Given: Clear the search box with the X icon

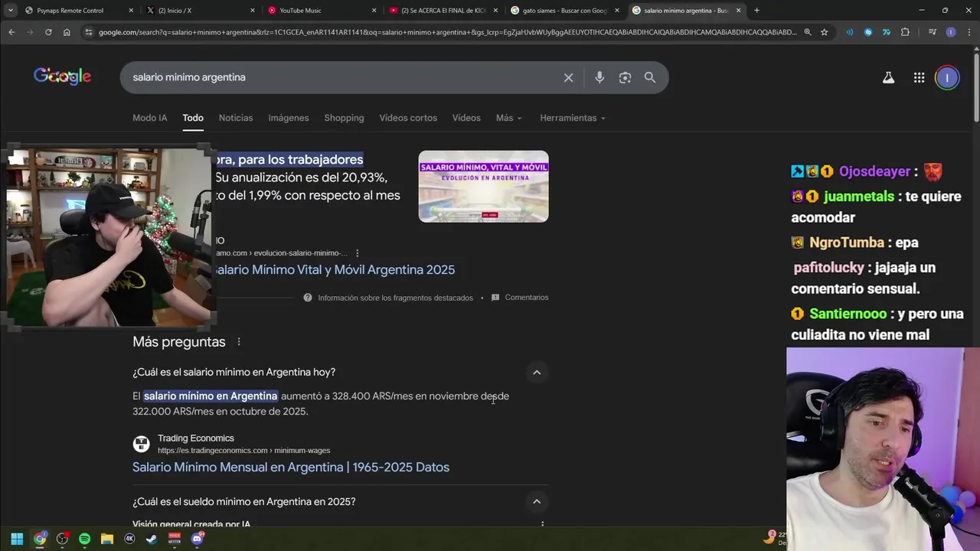Looking at the screenshot, I should tap(568, 77).
